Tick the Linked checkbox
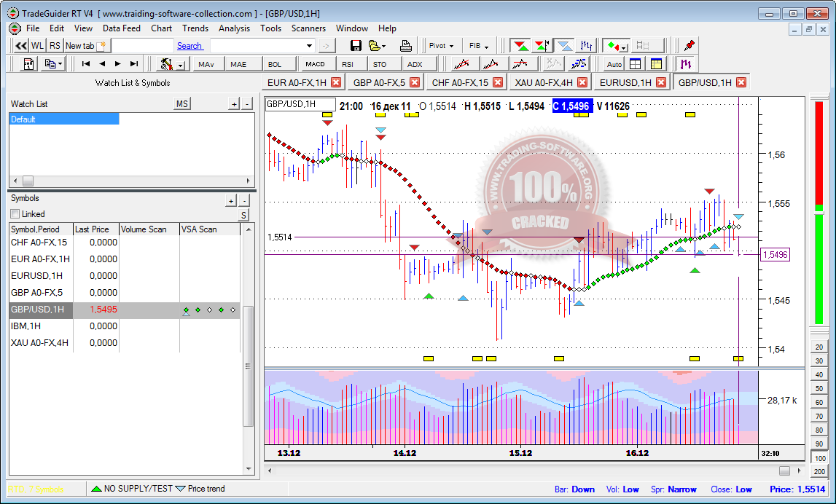836x504 pixels. [x=15, y=214]
